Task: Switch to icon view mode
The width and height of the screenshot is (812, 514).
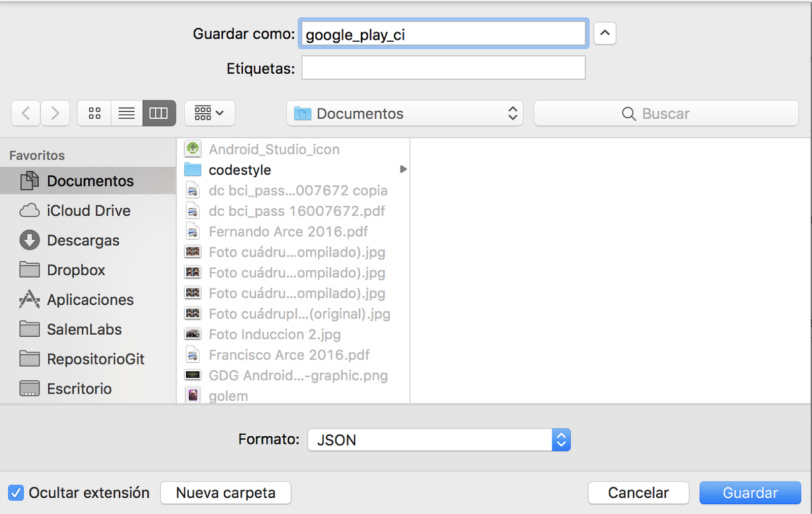Action: click(x=94, y=113)
